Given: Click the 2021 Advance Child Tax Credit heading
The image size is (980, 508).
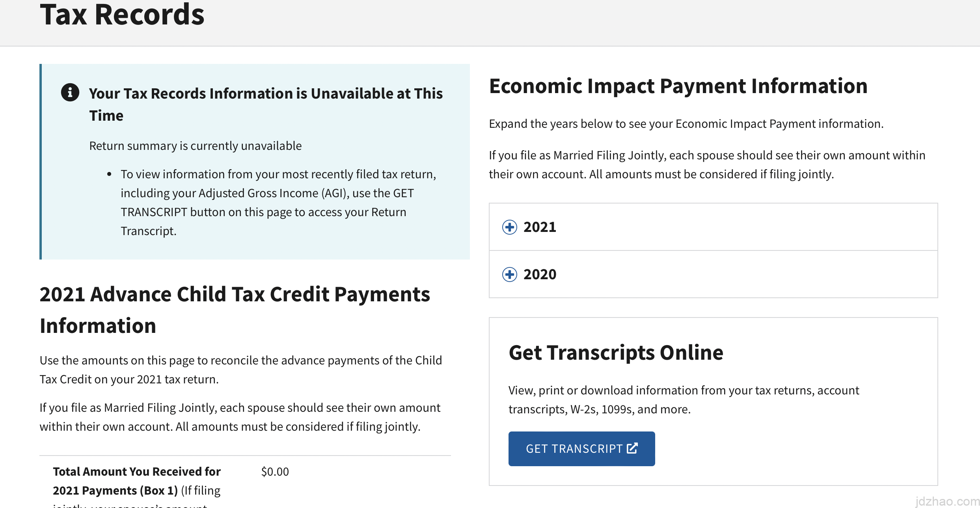Looking at the screenshot, I should (235, 310).
